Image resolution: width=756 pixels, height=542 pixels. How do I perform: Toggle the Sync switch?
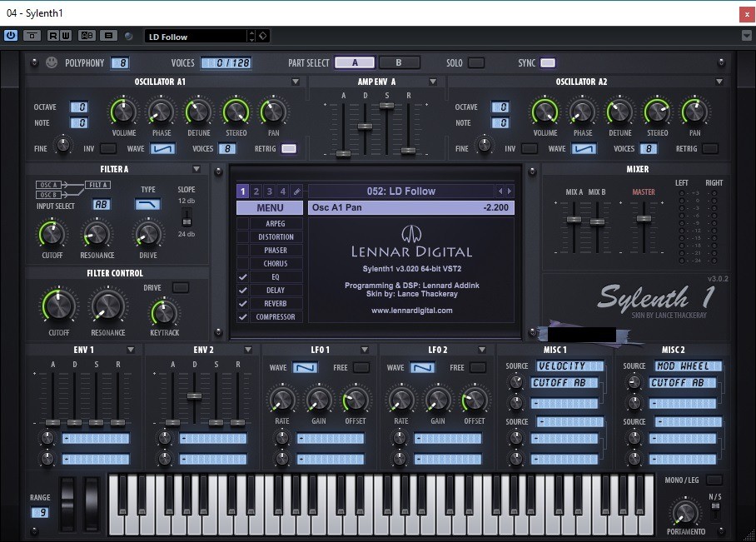pyautogui.click(x=548, y=62)
